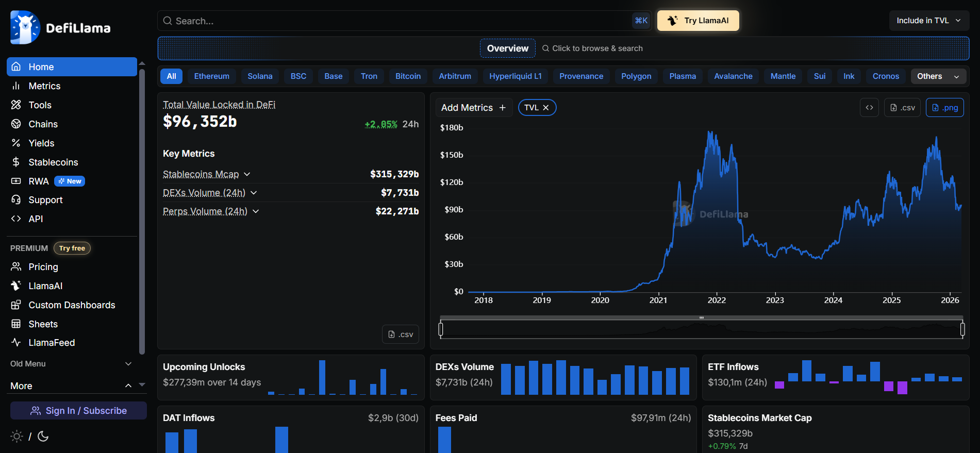Click the Sheets table icon
Screen dimensions: 980x453
[x=16, y=324]
